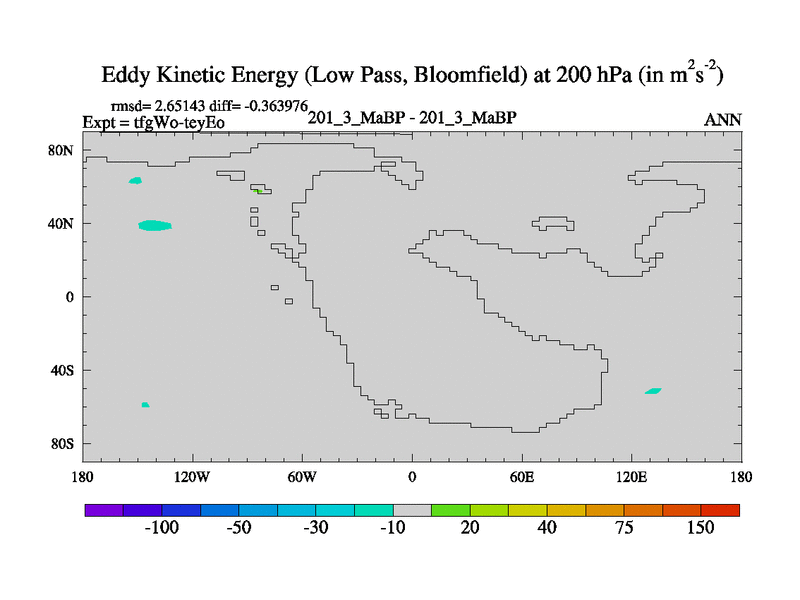Click the small cyan patch near 60N
Image resolution: width=800 pixels, height=600 pixels.
[x=135, y=180]
